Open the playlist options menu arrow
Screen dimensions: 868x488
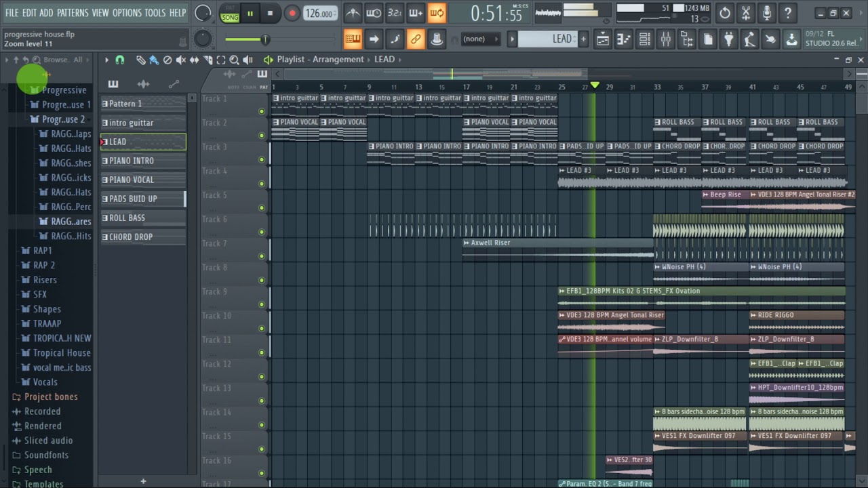pyautogui.click(x=106, y=60)
